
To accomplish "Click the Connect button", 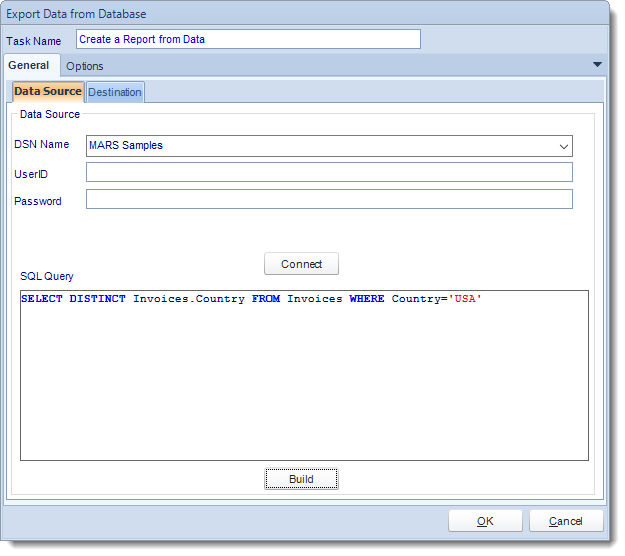I will point(301,264).
